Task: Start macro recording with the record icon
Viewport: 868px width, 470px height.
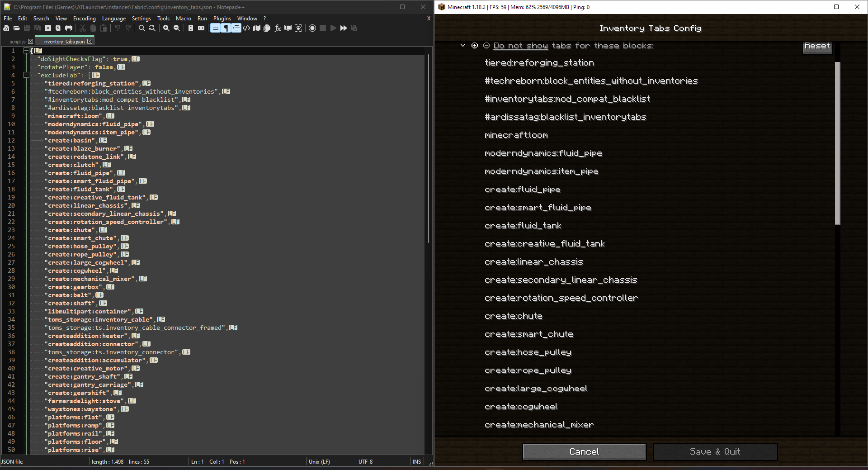Action: (x=312, y=28)
